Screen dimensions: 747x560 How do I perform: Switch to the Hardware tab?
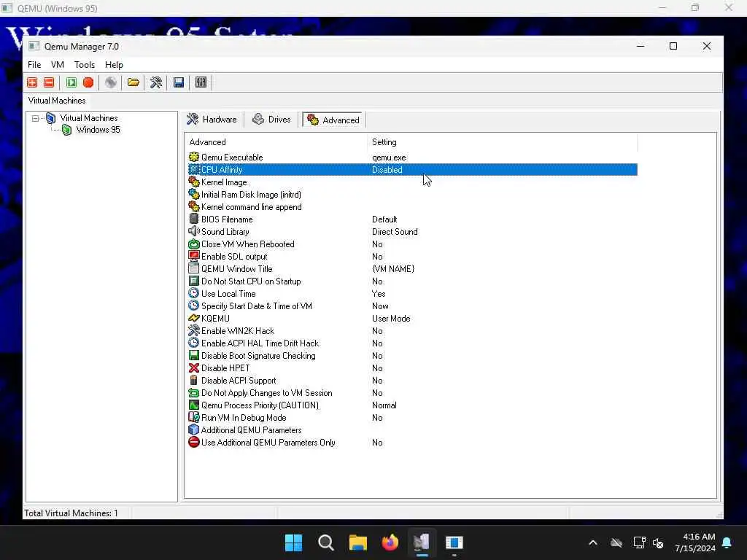[x=212, y=120]
